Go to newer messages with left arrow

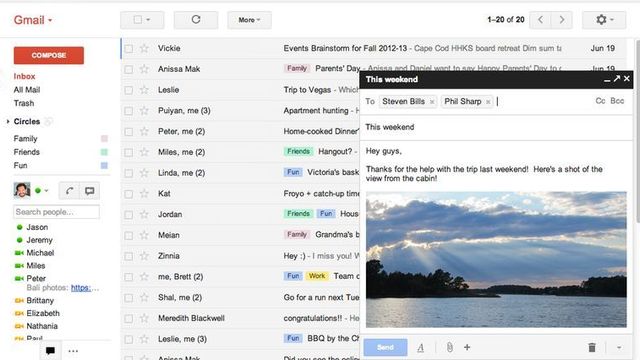click(540, 20)
